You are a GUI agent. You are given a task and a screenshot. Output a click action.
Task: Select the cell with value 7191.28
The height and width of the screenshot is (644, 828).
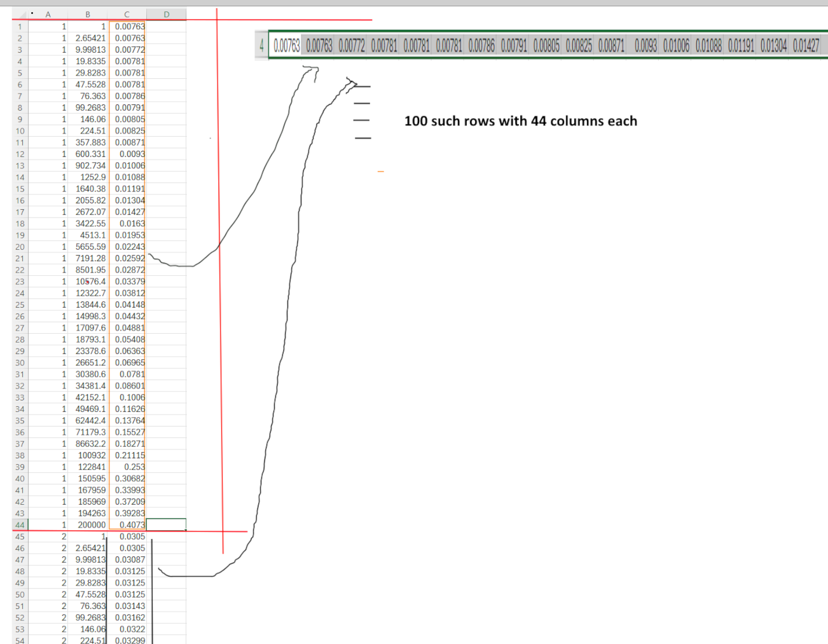click(x=89, y=258)
